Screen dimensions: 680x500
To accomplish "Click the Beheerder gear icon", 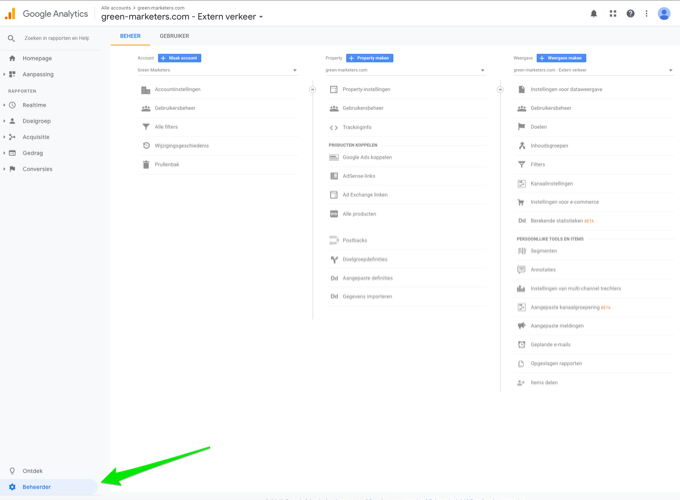I will [13, 487].
